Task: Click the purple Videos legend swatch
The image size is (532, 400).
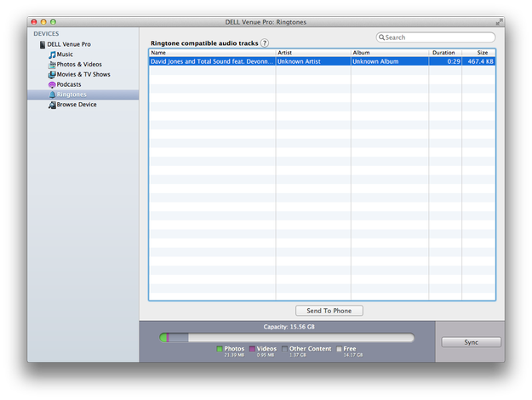Action: click(252, 349)
